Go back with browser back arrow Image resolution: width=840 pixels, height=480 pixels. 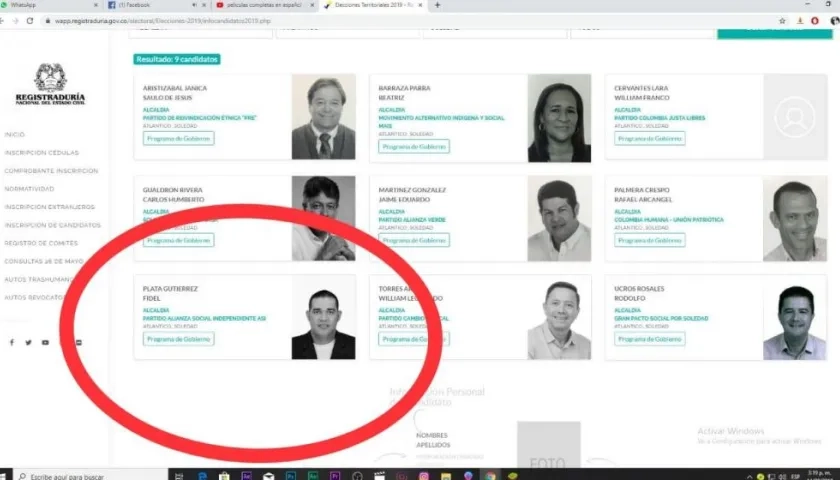tap(2, 21)
